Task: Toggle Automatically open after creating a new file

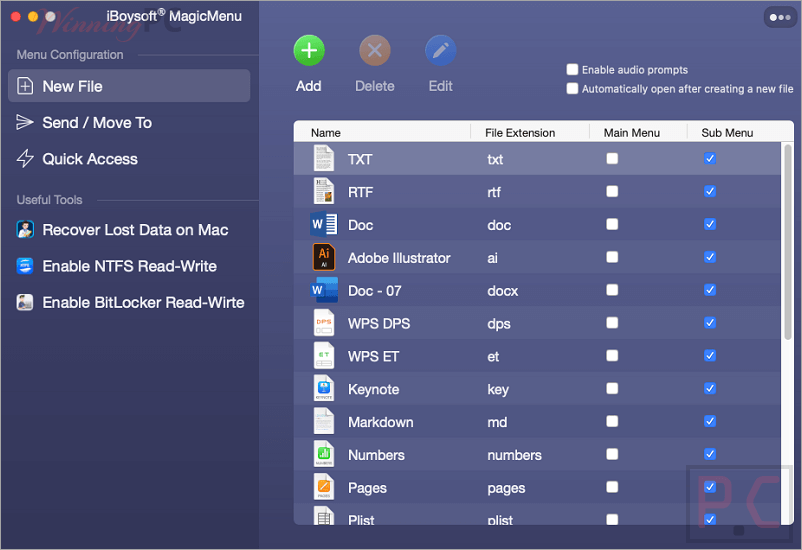Action: pyautogui.click(x=572, y=89)
